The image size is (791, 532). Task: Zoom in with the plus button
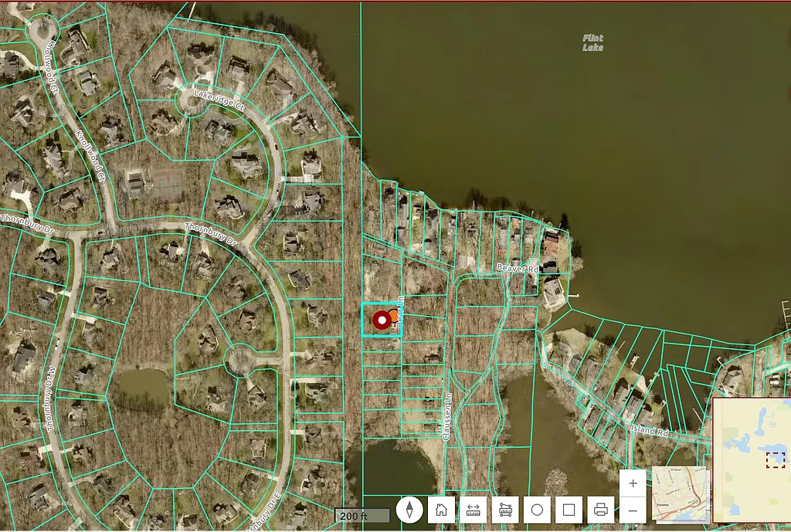633,483
